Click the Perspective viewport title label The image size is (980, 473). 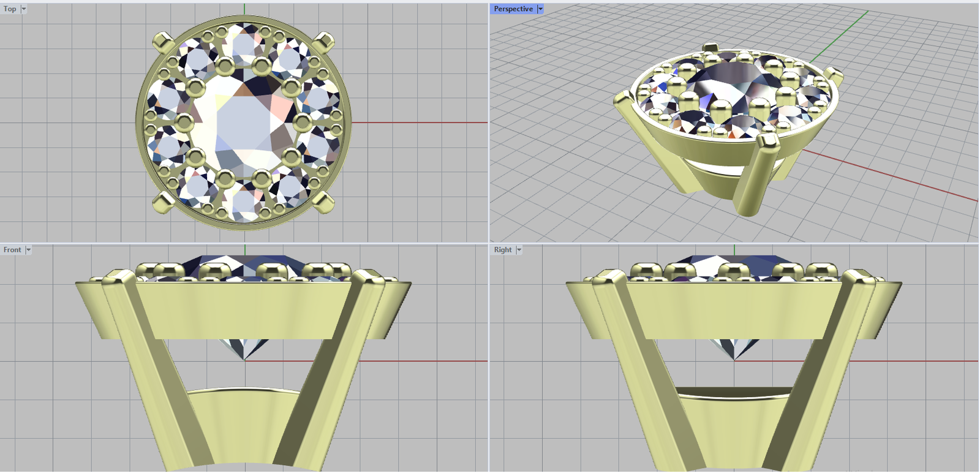(513, 9)
